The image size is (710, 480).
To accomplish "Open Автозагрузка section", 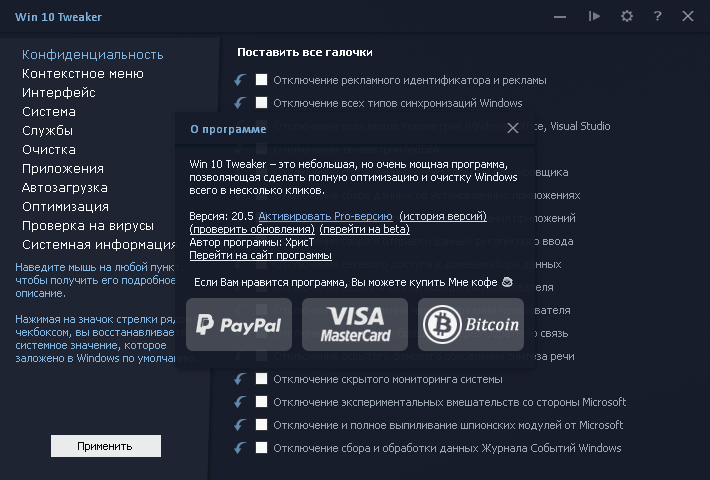I will [65, 188].
